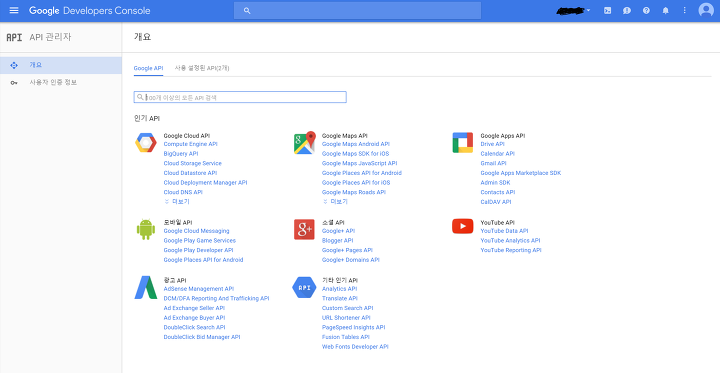Viewport: 720px width, 373px height.
Task: Open the vertical three-dot settings menu
Action: (685, 10)
